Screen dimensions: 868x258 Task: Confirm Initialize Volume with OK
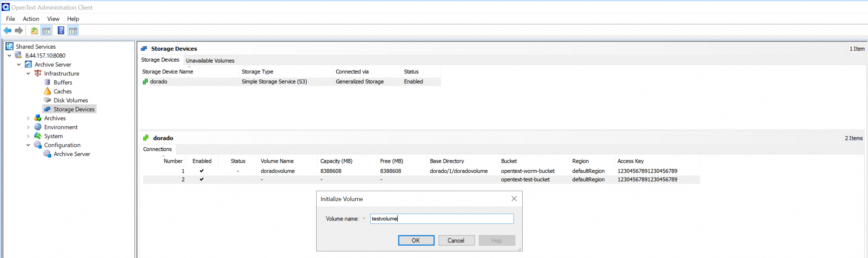coord(416,240)
